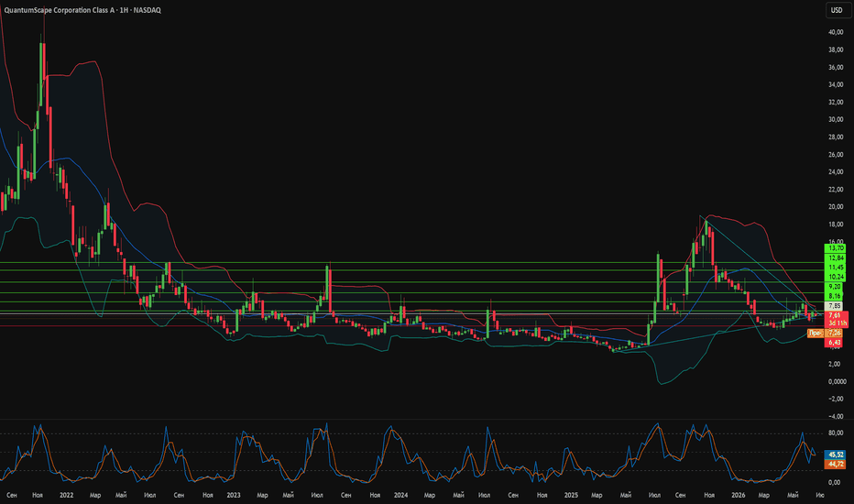Select the green 11,45 price level label

click(836, 268)
